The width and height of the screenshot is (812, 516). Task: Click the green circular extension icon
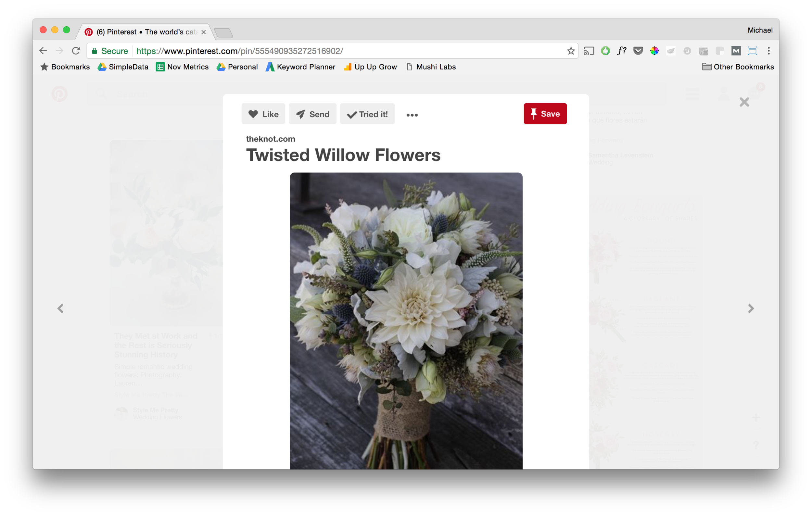point(605,51)
